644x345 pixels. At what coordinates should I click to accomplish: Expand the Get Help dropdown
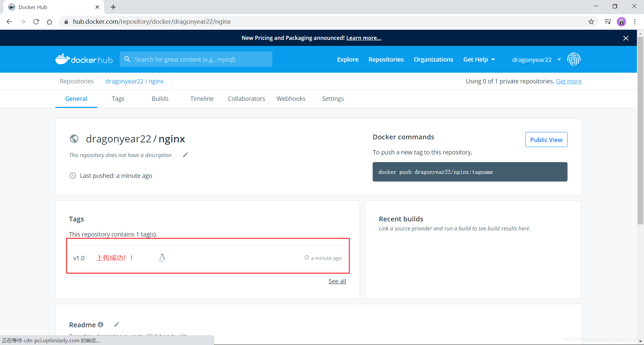479,59
